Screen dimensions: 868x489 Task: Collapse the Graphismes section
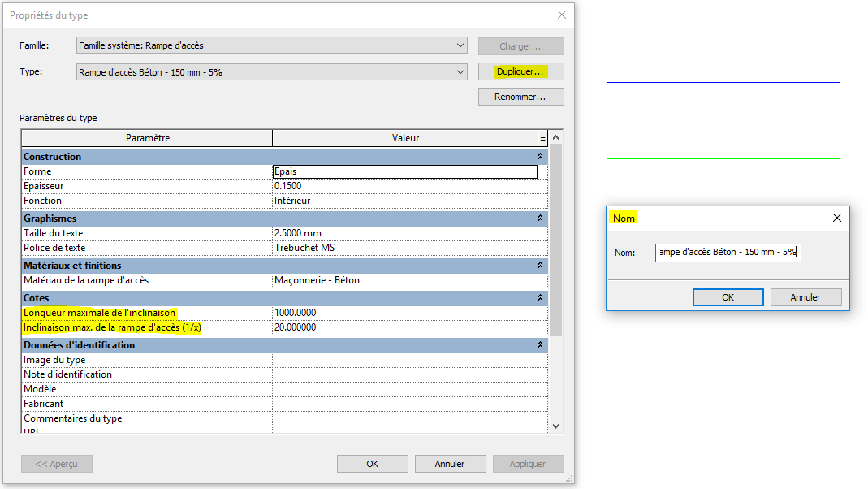[x=542, y=218]
